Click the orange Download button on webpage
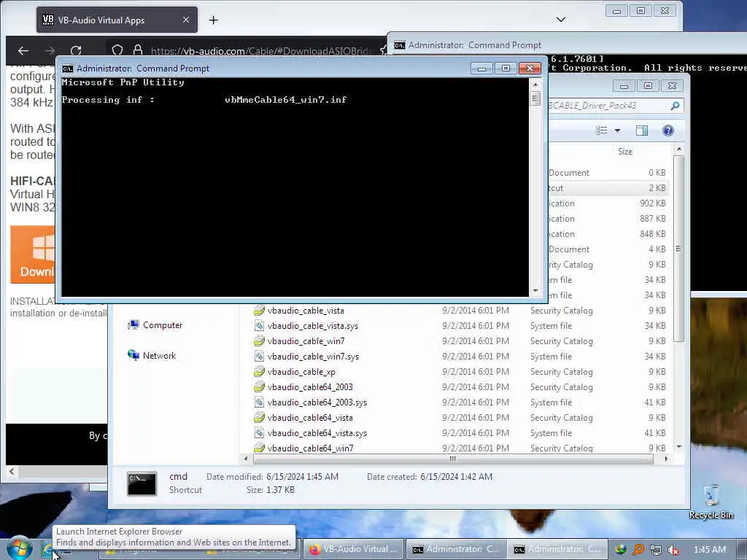This screenshot has height=560, width=747. pos(32,254)
